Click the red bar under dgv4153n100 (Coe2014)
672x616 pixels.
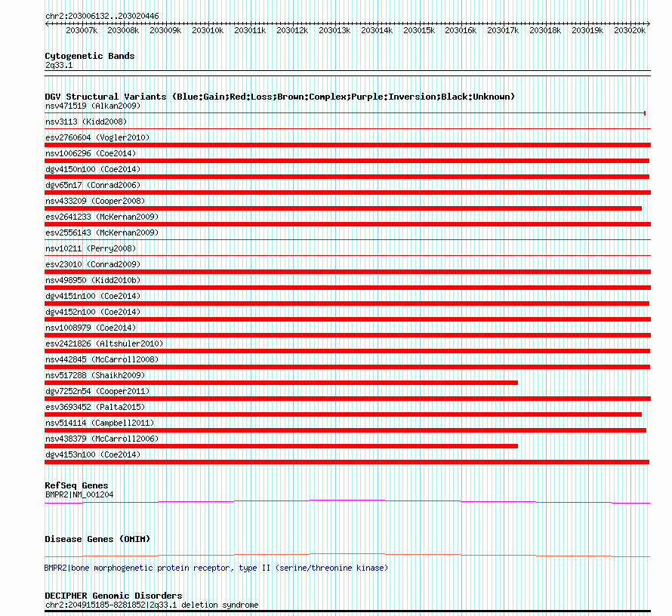tap(347, 462)
